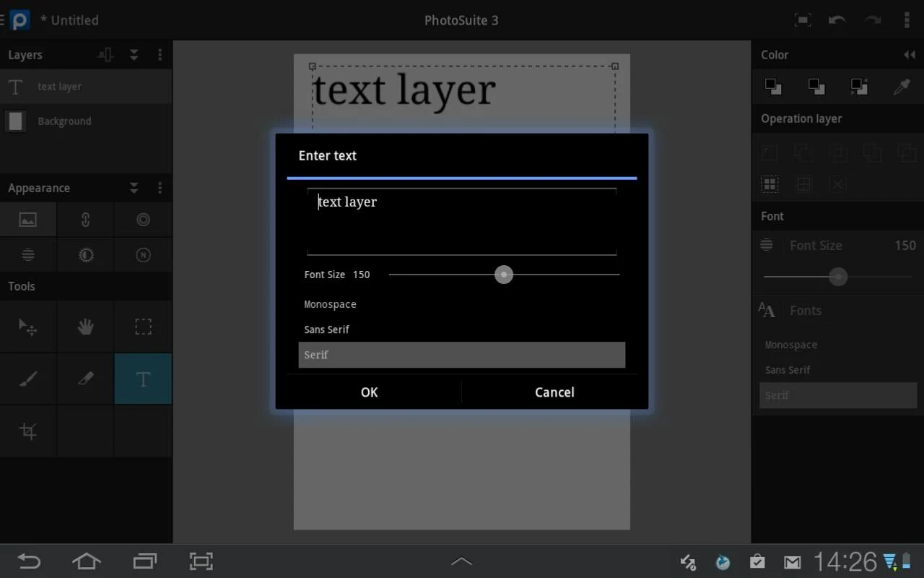Collapse the Appearance panel with its double chevron
The width and height of the screenshot is (924, 578).
pyautogui.click(x=134, y=188)
